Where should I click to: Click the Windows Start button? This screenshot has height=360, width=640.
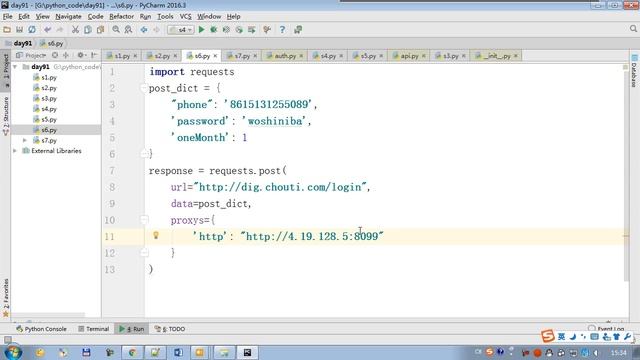tap(12, 352)
